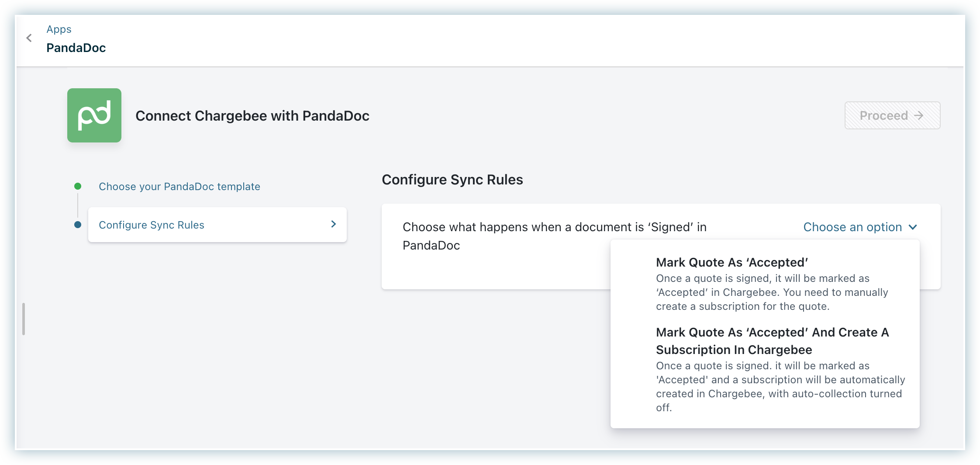
Task: Open 'Choose your PandaDoc template' step
Action: 179,187
